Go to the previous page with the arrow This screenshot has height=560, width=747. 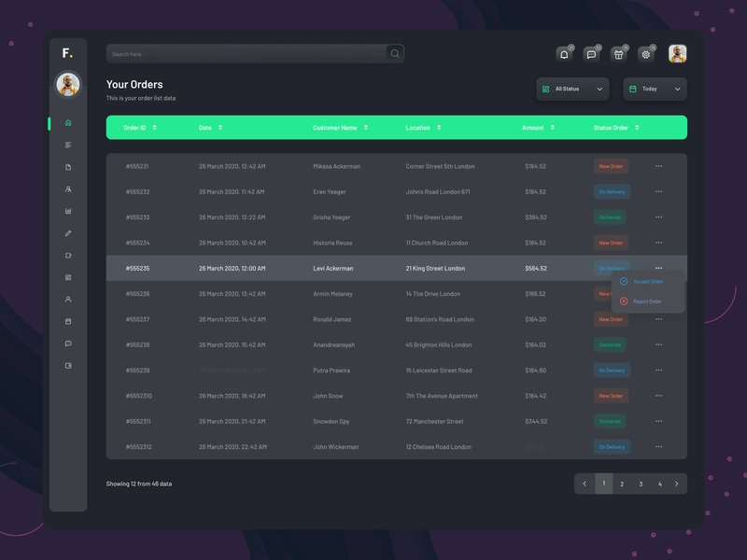tap(585, 483)
